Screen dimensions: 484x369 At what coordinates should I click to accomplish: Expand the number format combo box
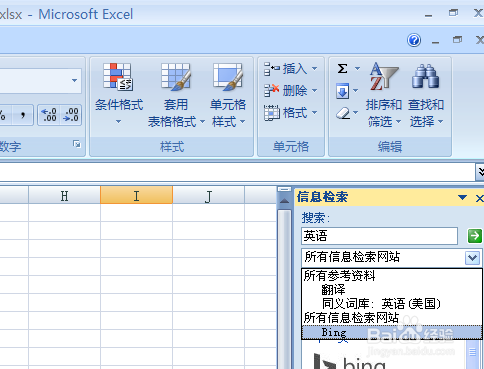click(74, 80)
